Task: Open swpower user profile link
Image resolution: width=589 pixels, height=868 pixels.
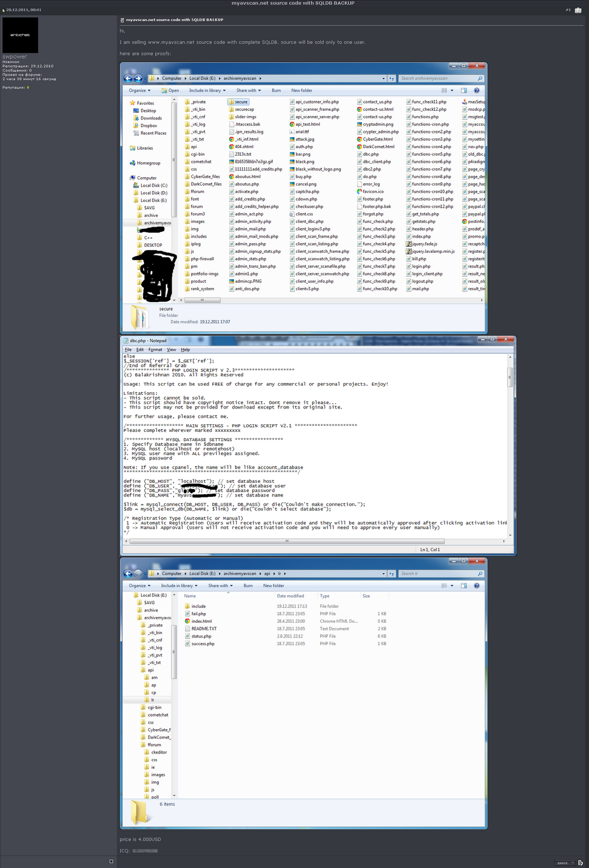Action: pyautogui.click(x=15, y=56)
